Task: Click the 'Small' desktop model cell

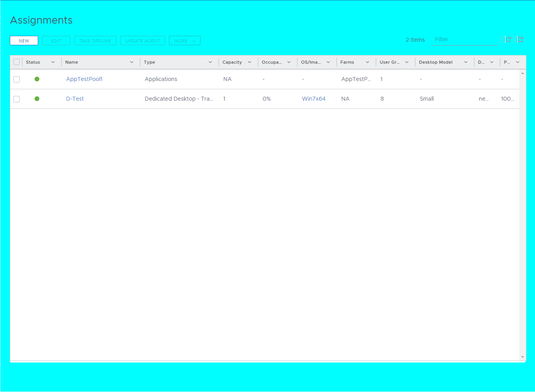Action: point(427,99)
